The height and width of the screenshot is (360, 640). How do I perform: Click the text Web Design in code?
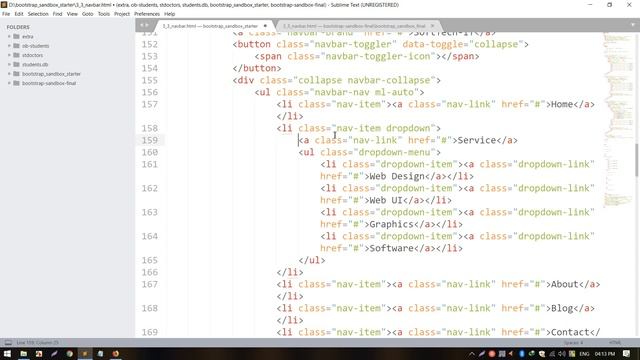pos(397,176)
